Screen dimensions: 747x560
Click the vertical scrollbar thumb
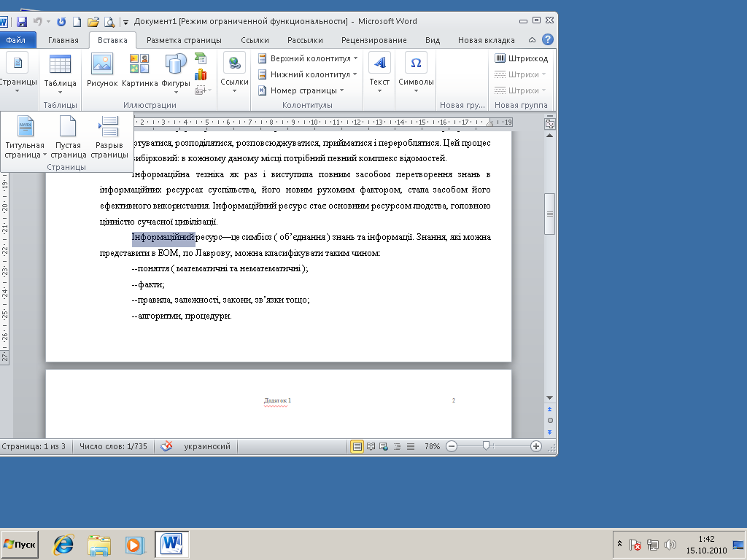click(550, 214)
